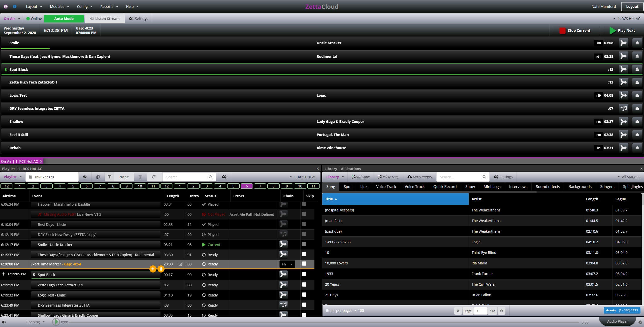Click the segue icon on the Smile row
This screenshot has height=327, width=644.
623,43
